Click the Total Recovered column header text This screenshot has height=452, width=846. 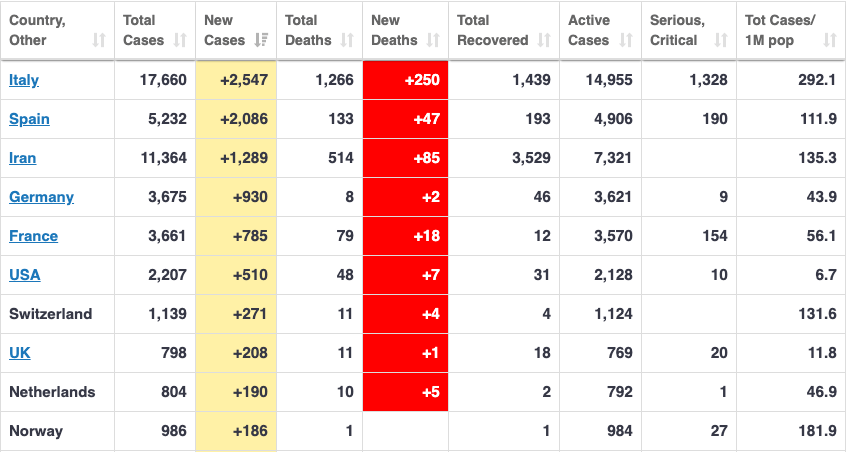tap(493, 30)
